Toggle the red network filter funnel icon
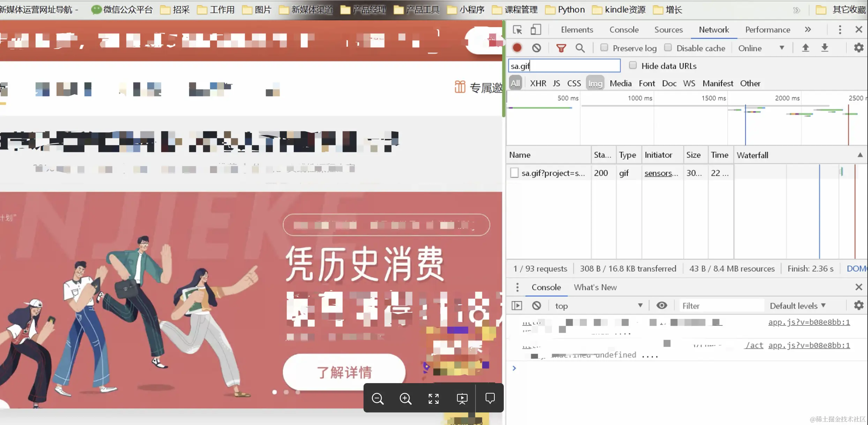Image resolution: width=868 pixels, height=425 pixels. tap(561, 48)
